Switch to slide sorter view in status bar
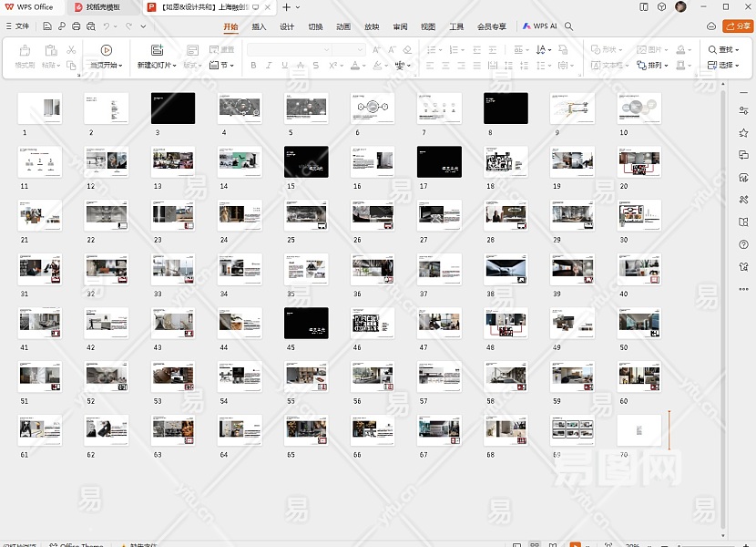This screenshot has width=756, height=547. (535, 544)
